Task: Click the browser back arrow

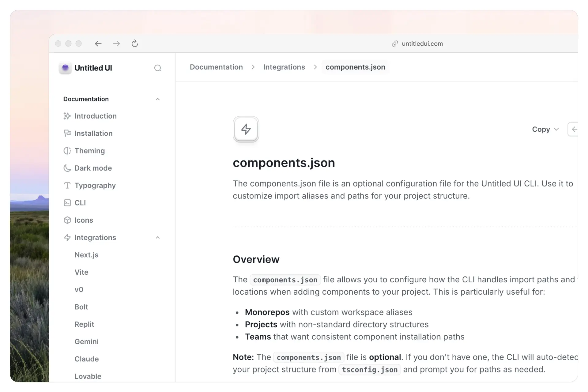Action: [x=98, y=43]
